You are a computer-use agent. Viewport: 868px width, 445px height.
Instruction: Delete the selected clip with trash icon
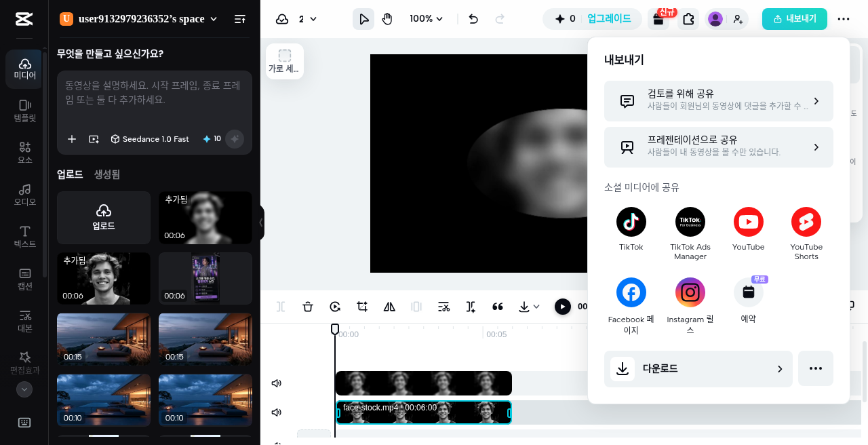(308, 307)
